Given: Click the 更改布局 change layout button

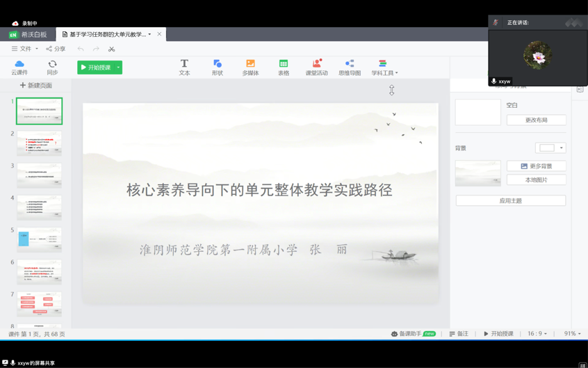Looking at the screenshot, I should click(x=536, y=120).
